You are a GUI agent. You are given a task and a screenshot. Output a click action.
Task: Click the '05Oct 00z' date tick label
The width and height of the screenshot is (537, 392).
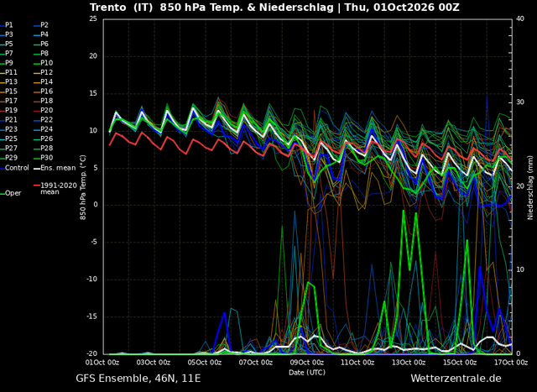click(x=206, y=363)
